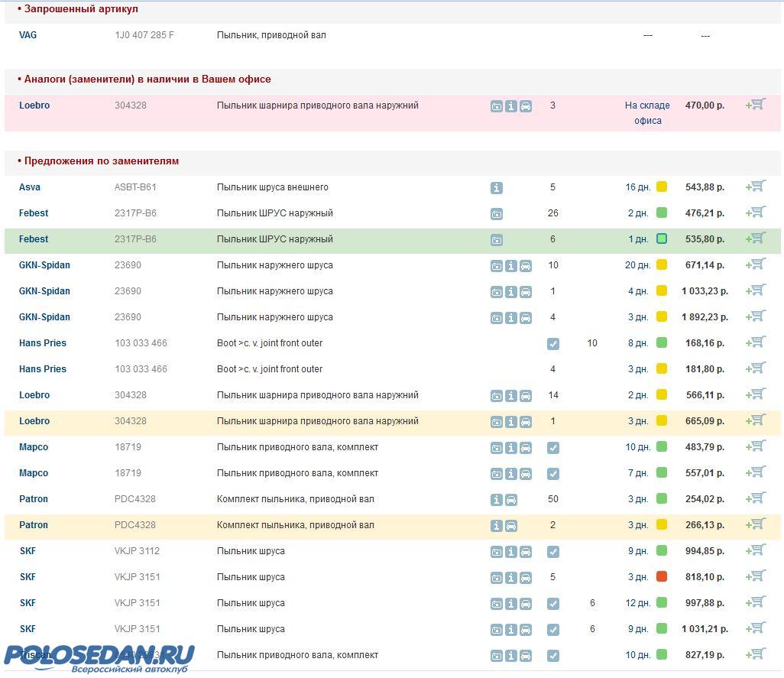This screenshot has height=678, width=784.
Task: Click car icon in Loebro 566,11 р. row
Action: click(x=526, y=396)
